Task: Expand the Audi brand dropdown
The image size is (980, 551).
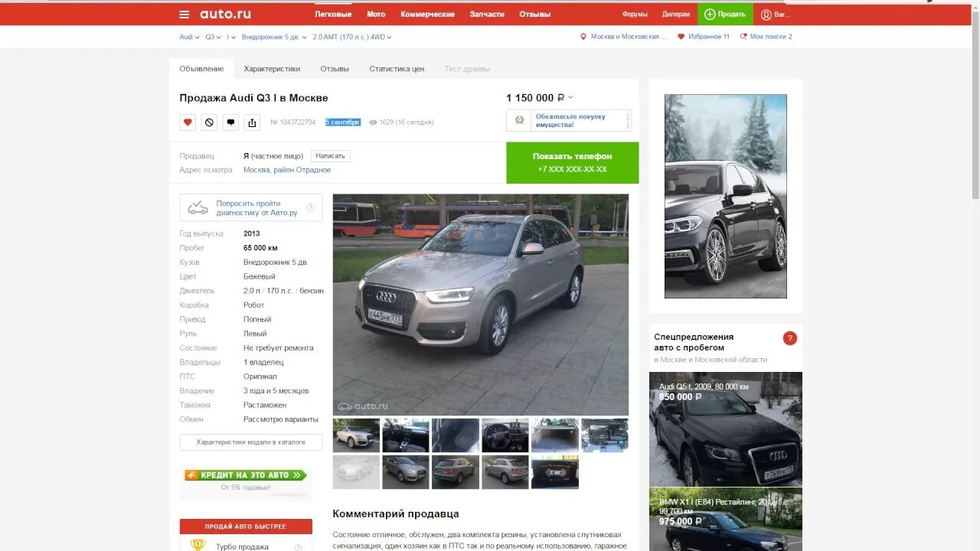Action: (x=189, y=37)
